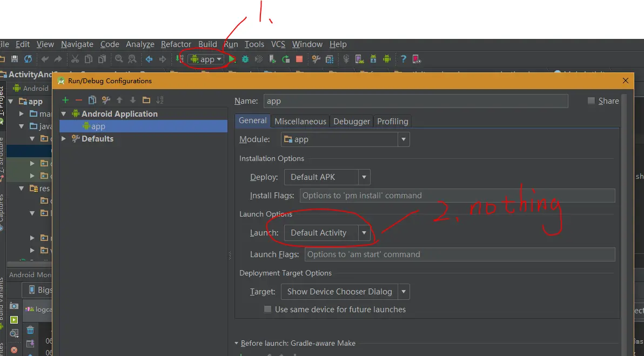Click into the Install Flags field
This screenshot has height=356, width=644.
coord(457,196)
